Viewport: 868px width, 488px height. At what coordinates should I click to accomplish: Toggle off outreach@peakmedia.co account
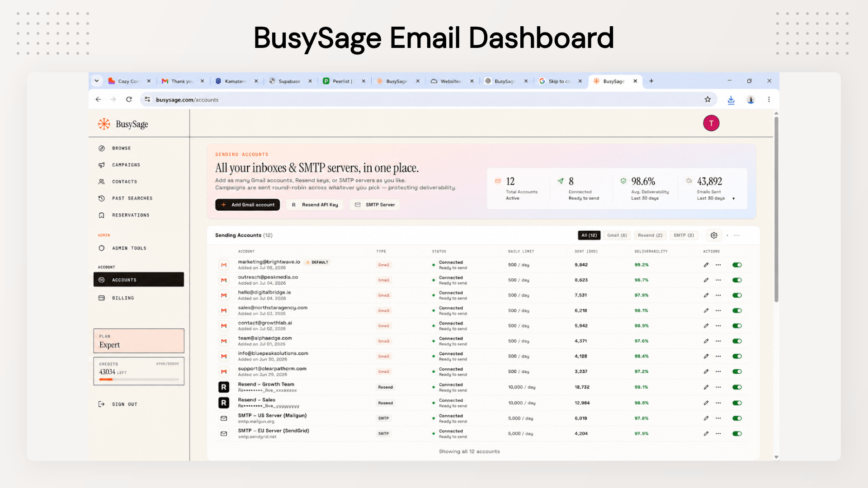[x=737, y=280]
